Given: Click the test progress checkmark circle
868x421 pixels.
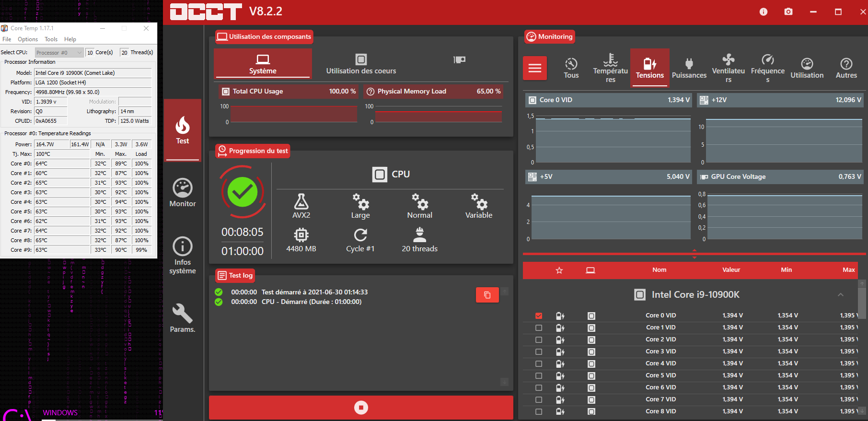Looking at the screenshot, I should pos(243,192).
